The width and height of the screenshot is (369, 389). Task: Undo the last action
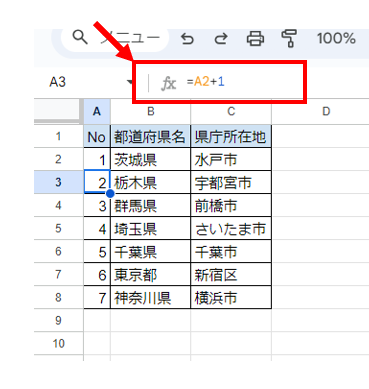(187, 39)
